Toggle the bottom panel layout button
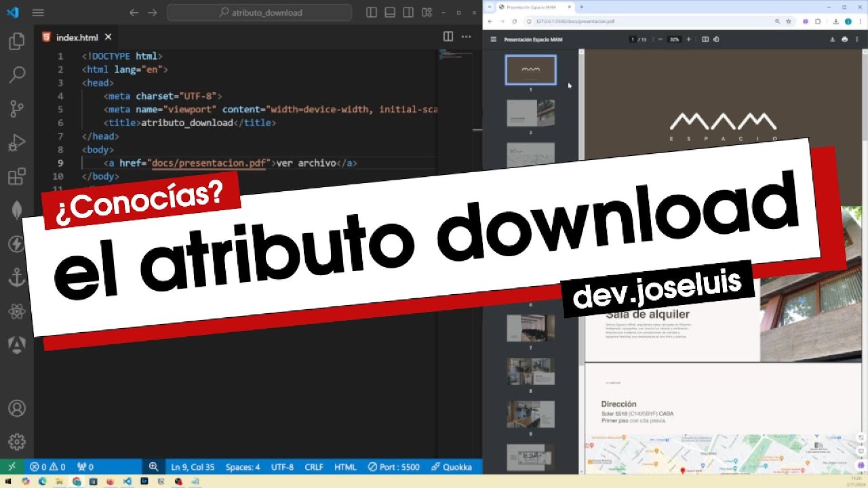The image size is (868, 488). point(390,12)
